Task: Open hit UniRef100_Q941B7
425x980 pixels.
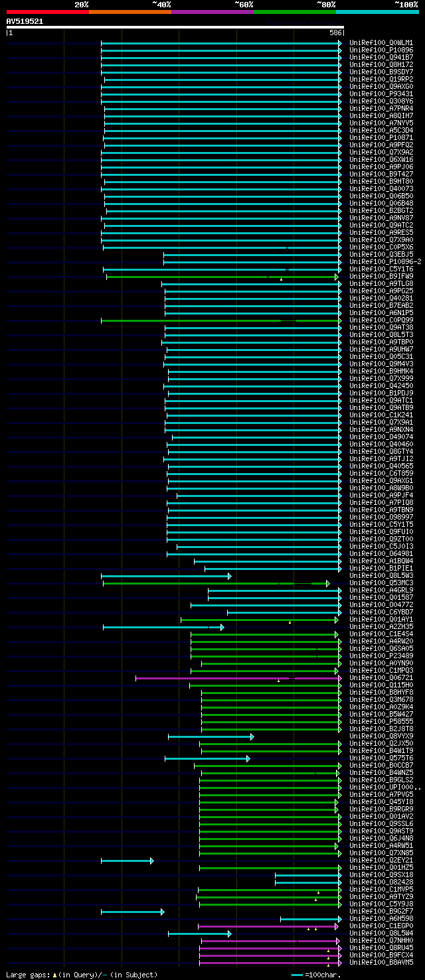Action: (381, 58)
